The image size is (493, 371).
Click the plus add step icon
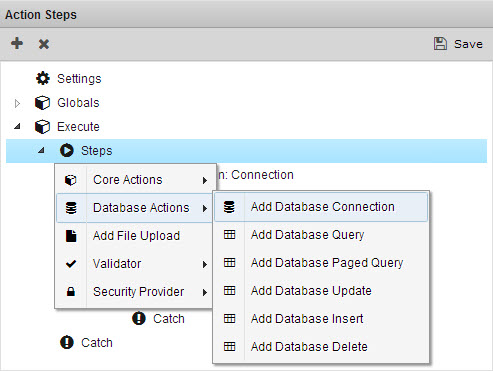tap(17, 43)
